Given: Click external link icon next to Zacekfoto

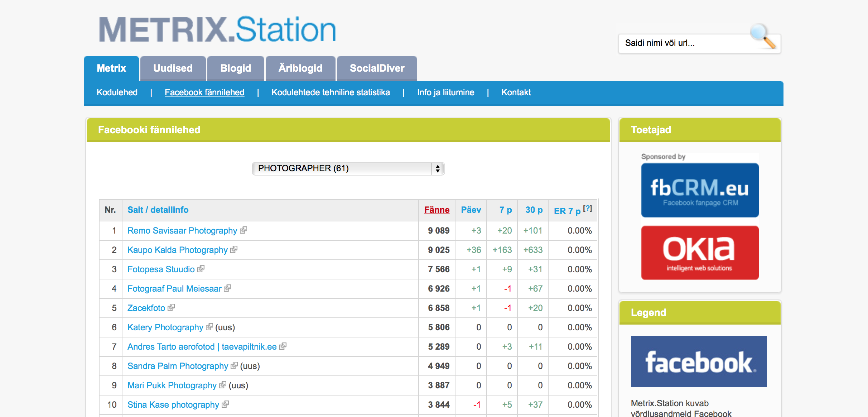Looking at the screenshot, I should (171, 307).
